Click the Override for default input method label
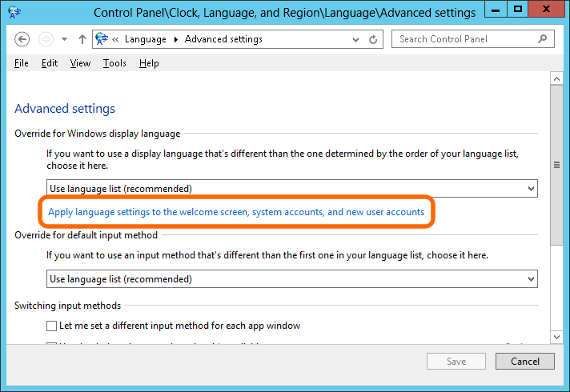The image size is (570, 392). (x=86, y=235)
